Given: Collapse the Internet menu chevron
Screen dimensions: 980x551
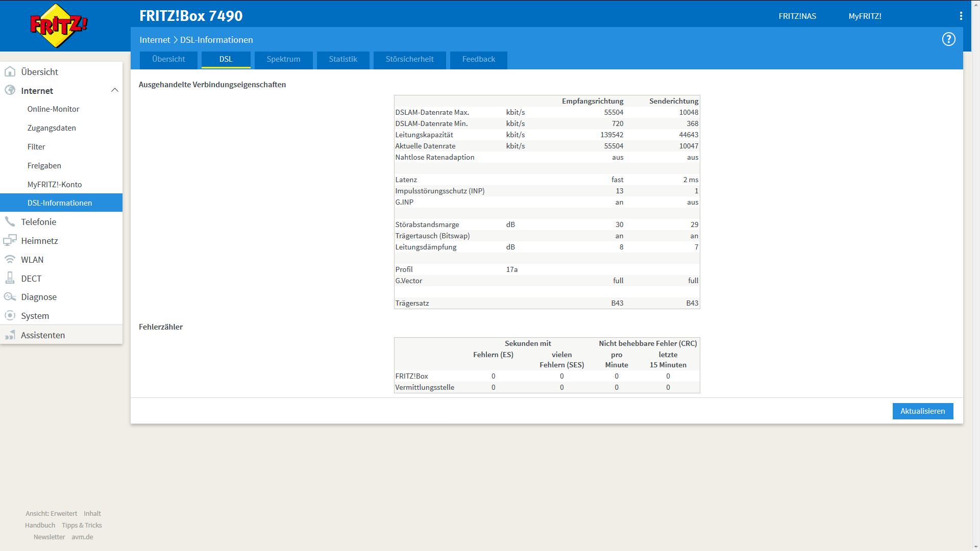Looking at the screenshot, I should click(x=114, y=90).
